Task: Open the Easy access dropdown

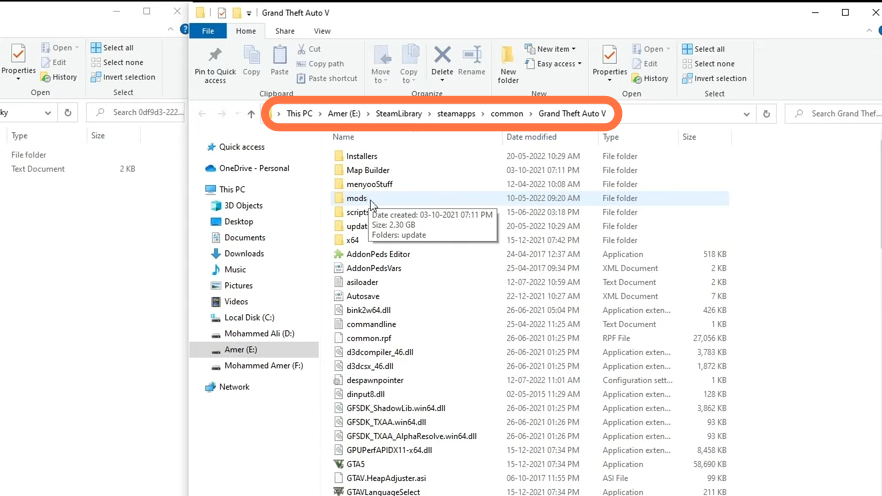Action: point(554,64)
